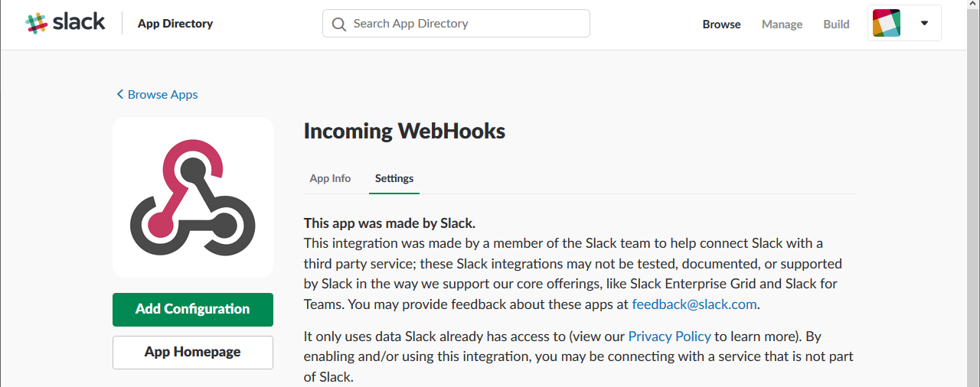Open the App Directory home link
This screenshot has height=387, width=980.
tap(175, 24)
